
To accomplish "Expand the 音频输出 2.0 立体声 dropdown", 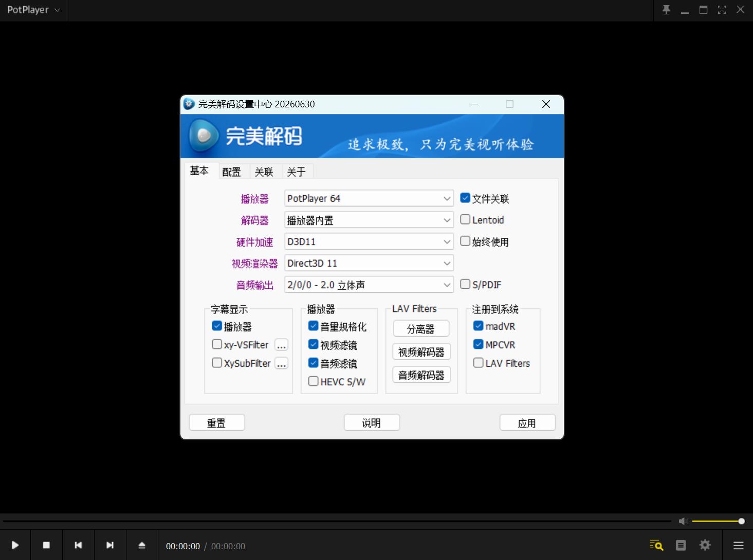I will click(x=369, y=285).
